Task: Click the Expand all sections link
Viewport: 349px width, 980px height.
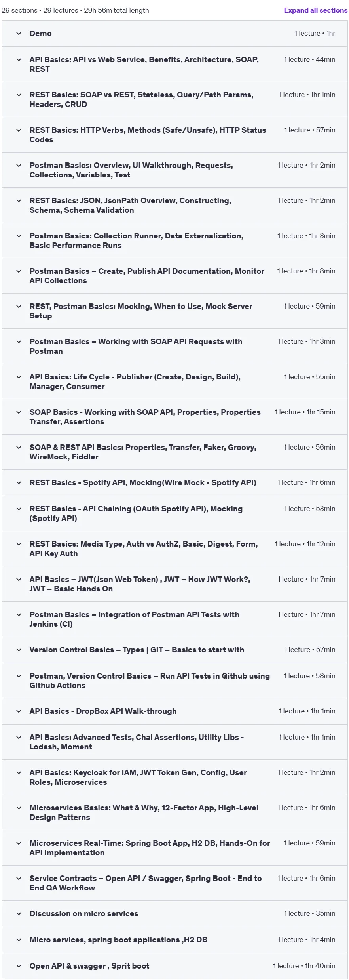Action: tap(315, 10)
